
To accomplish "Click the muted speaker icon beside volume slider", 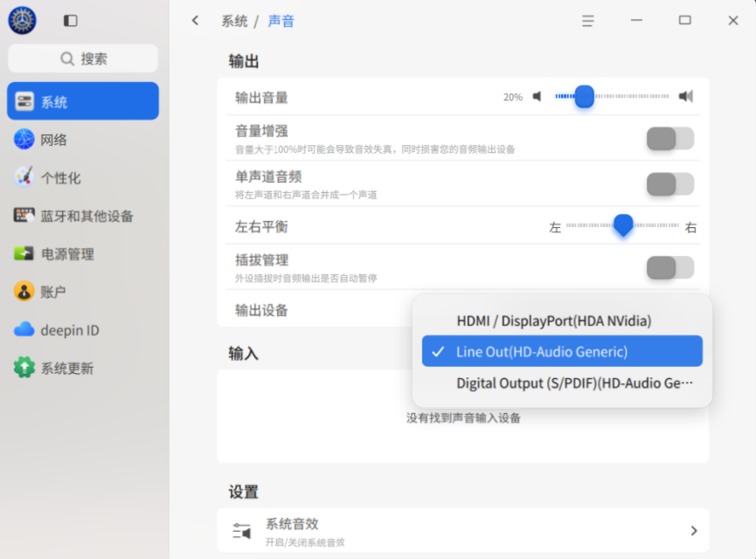I will point(538,96).
